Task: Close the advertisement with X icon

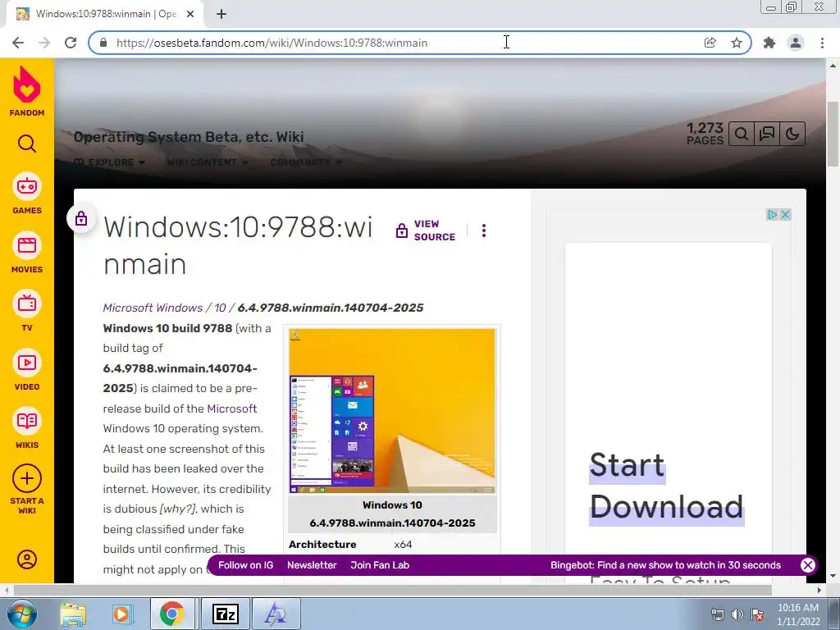Action: point(785,215)
